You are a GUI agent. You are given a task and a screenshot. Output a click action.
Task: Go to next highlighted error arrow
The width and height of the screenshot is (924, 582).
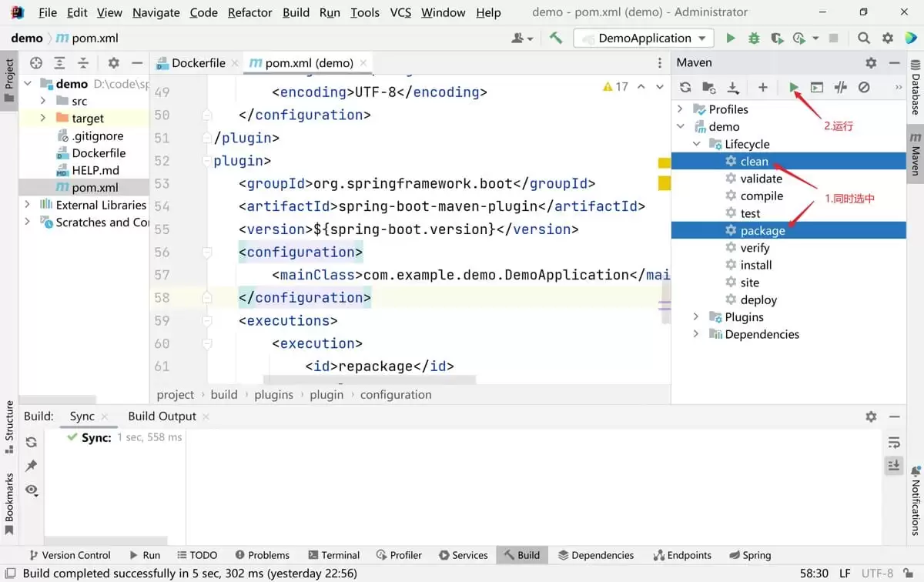660,87
